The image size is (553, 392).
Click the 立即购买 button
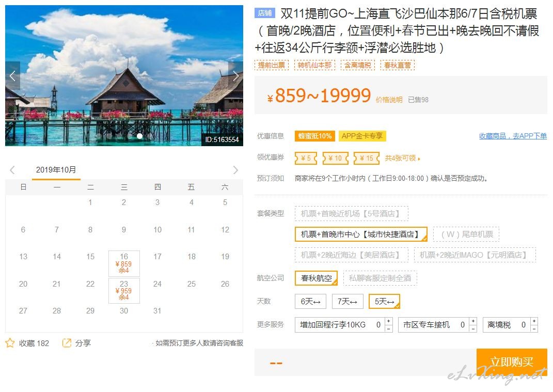tap(512, 362)
